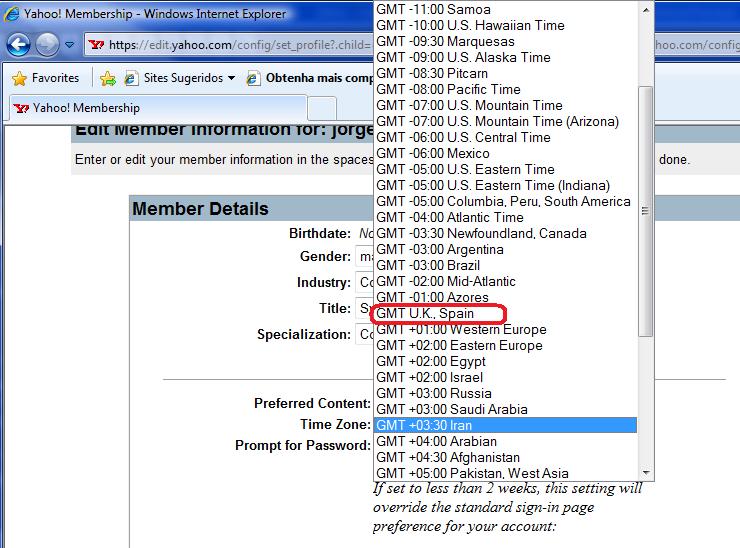
Task: Open the recent pages dropdown arrow
Action: 70,45
